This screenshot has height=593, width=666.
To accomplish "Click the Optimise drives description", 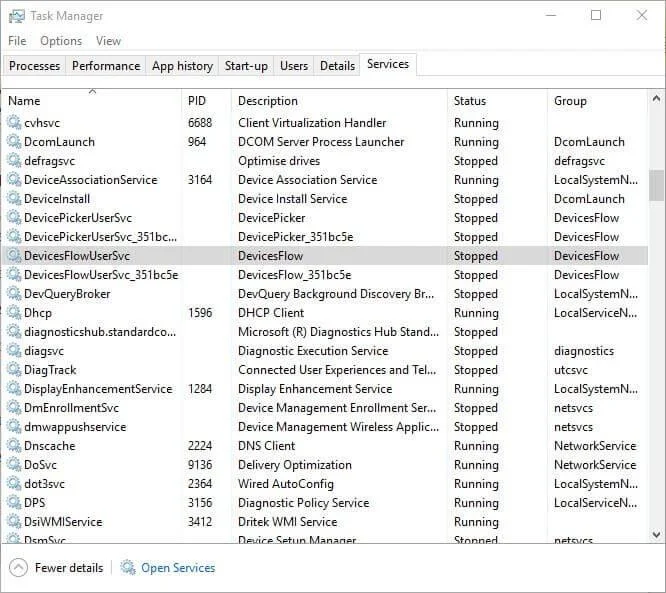I will click(x=279, y=161).
